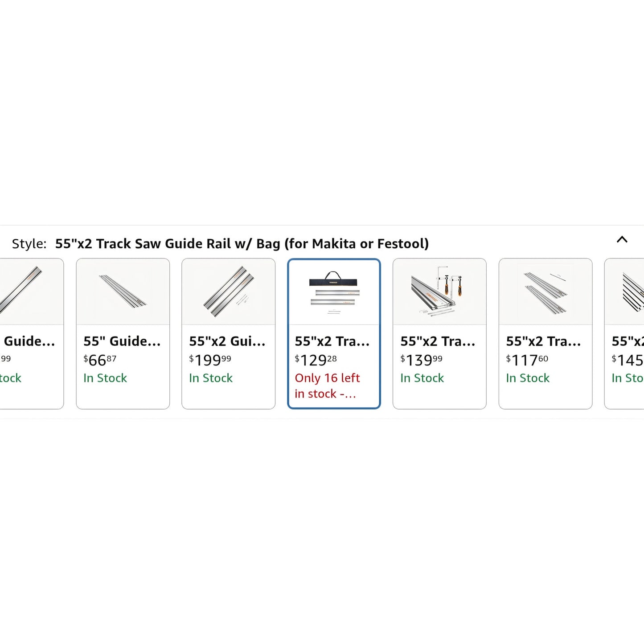This screenshot has width=644, height=644.
Task: Click the two-rail image above the $199.99 price
Action: [x=228, y=292]
